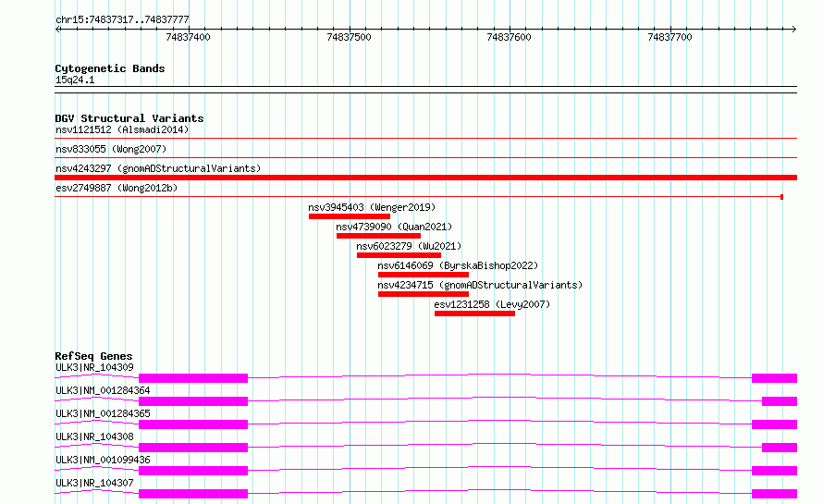
Task: Click ruler position label 74837500
Action: pos(349,37)
